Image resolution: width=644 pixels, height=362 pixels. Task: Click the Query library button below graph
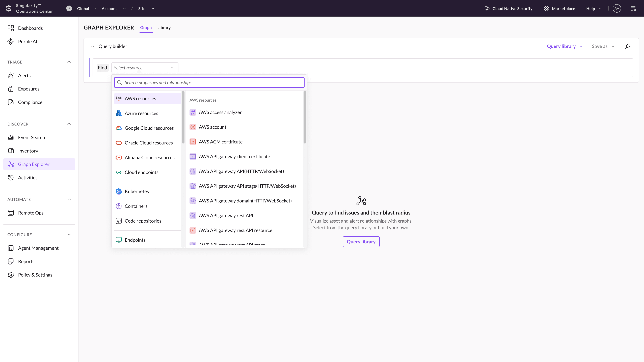coord(361,242)
